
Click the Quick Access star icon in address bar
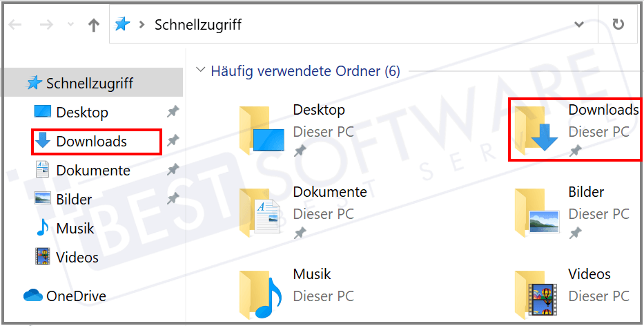pyautogui.click(x=122, y=25)
